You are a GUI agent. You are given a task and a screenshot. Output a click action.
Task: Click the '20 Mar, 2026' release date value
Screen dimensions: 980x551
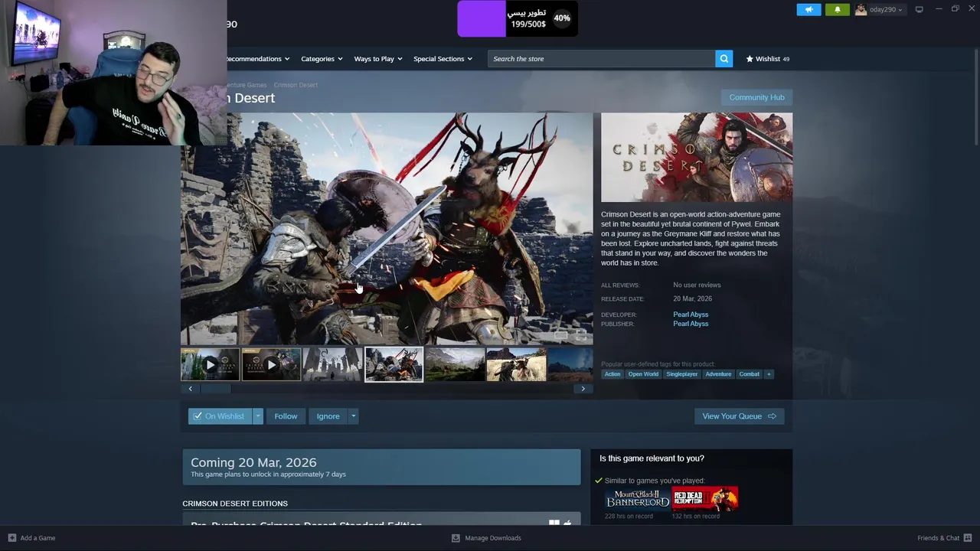click(x=692, y=299)
